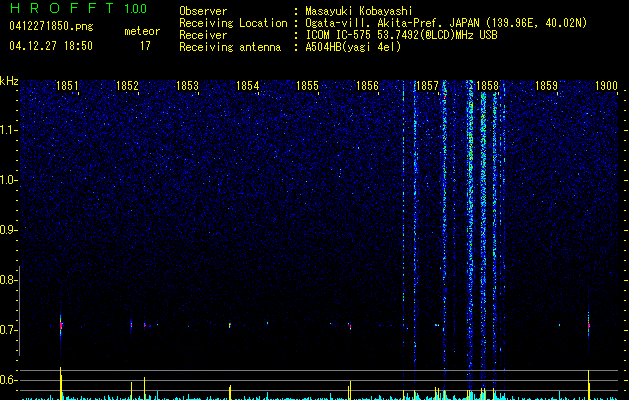Click the 1851 time axis label

tap(67, 86)
